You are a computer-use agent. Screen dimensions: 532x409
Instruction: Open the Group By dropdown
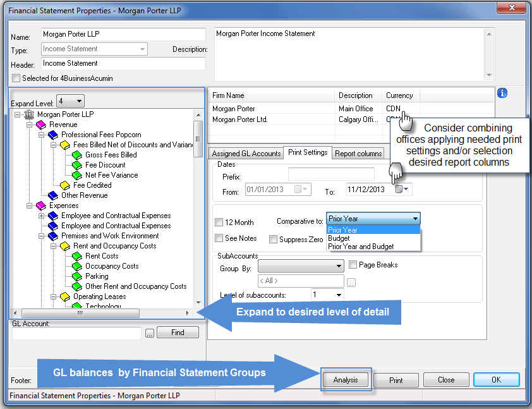tap(301, 266)
